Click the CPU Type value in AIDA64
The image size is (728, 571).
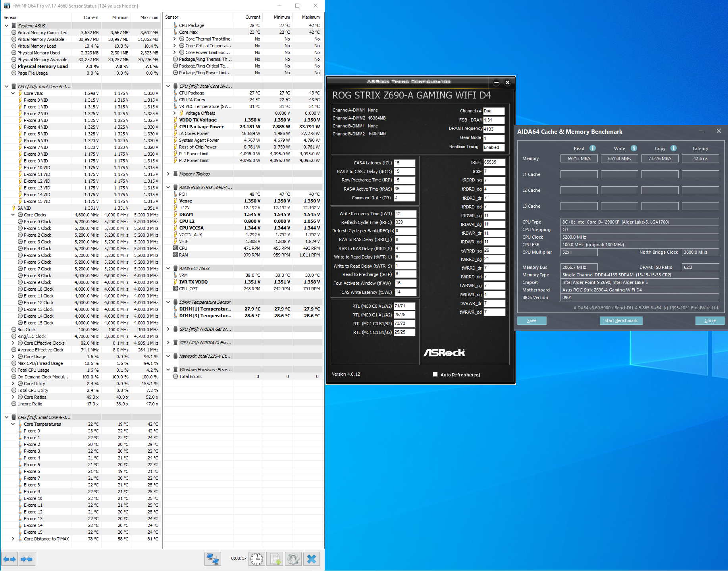[x=639, y=222]
